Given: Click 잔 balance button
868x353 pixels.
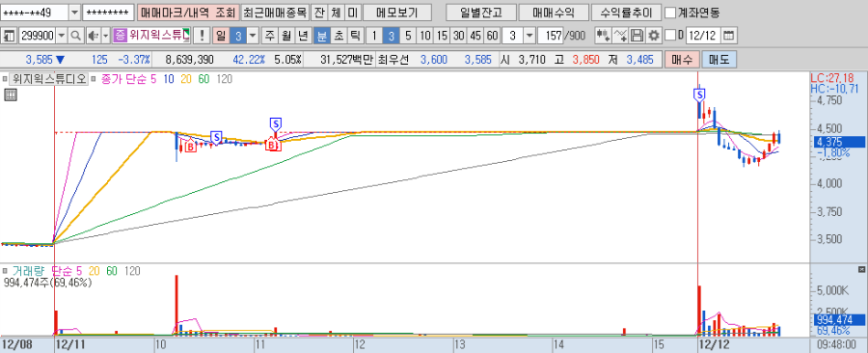Looking at the screenshot, I should pyautogui.click(x=319, y=13).
